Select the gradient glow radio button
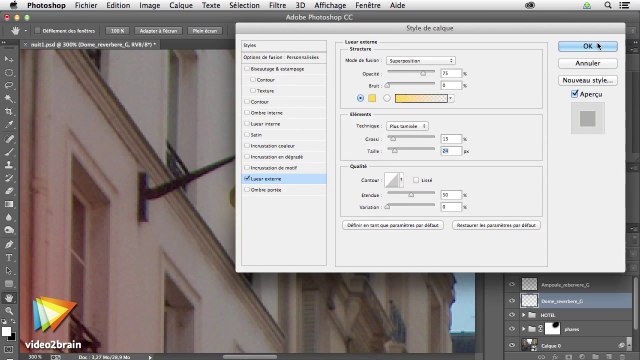 pyautogui.click(x=387, y=98)
